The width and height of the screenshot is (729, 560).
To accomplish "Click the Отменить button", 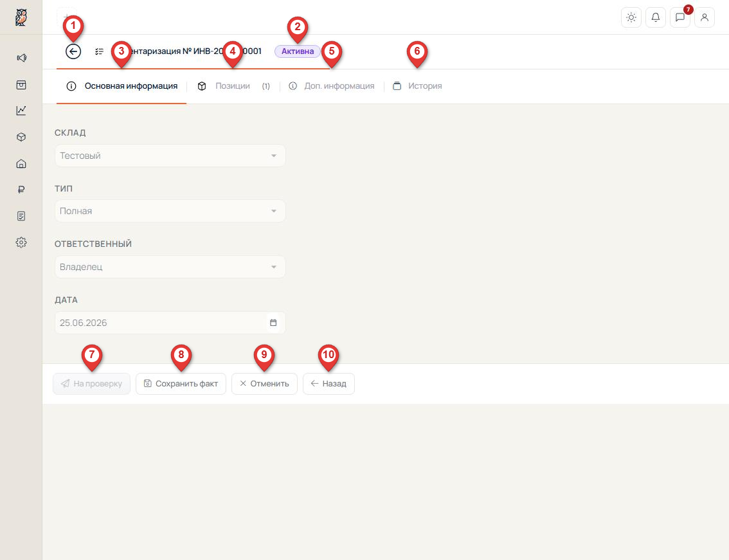I will (x=264, y=384).
